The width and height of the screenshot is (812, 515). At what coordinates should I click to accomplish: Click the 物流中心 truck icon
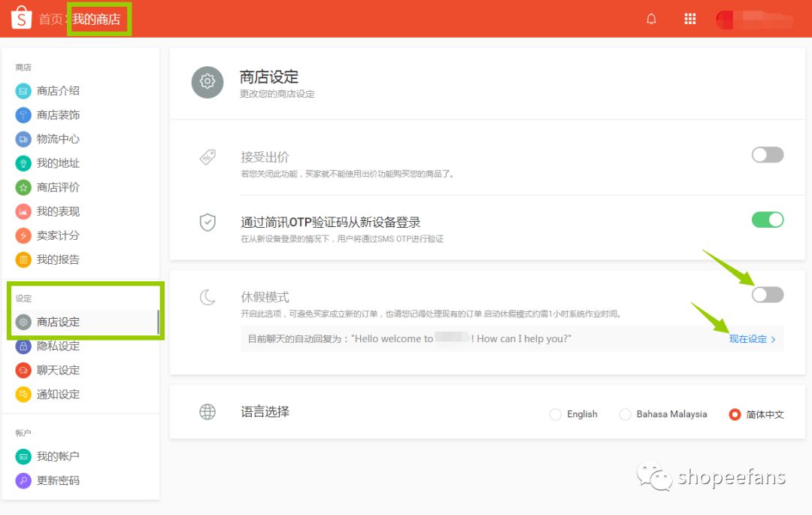tap(23, 139)
